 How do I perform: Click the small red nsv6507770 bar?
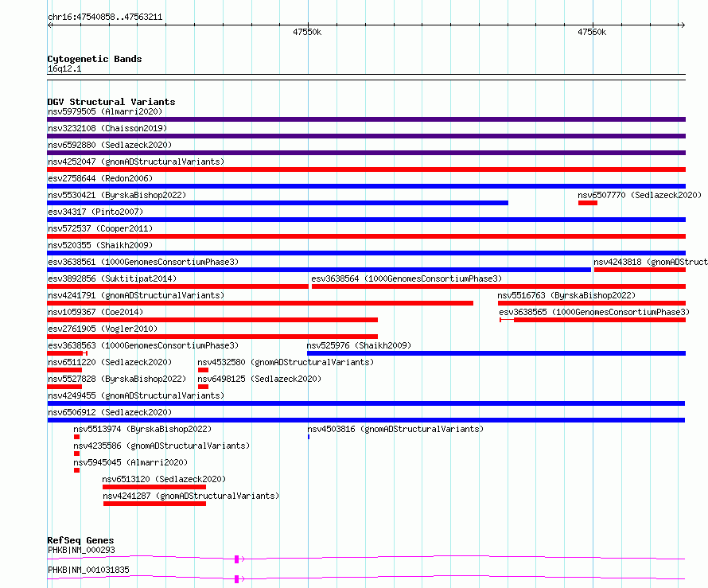tap(587, 203)
